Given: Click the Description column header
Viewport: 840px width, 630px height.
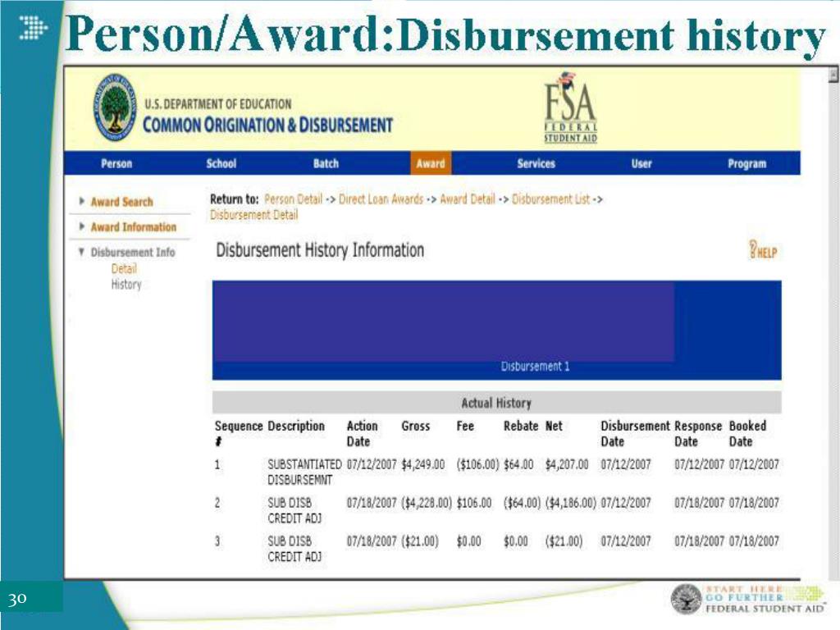Looking at the screenshot, I should click(296, 426).
